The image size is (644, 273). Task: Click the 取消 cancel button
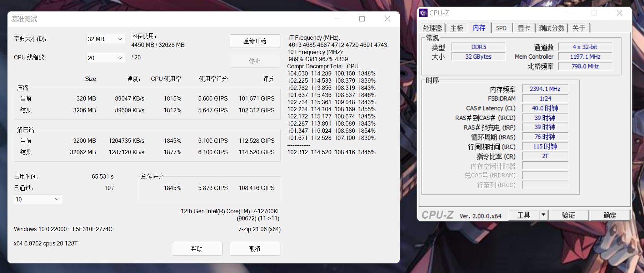point(255,249)
